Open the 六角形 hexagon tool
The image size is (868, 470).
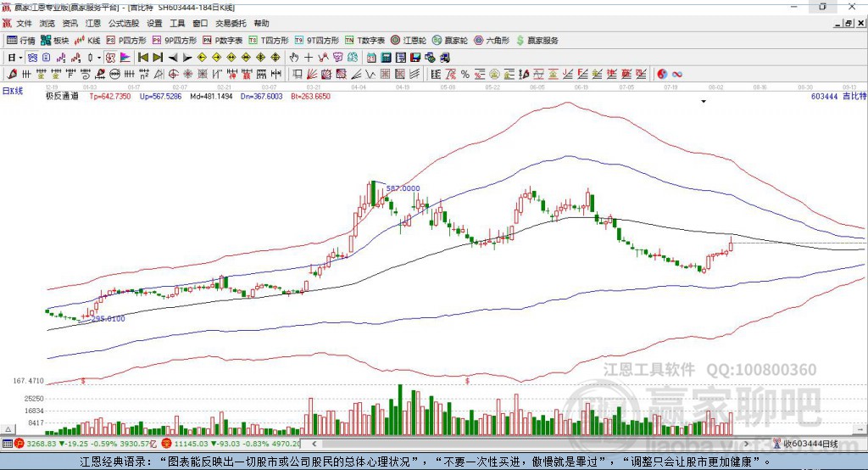pos(492,41)
